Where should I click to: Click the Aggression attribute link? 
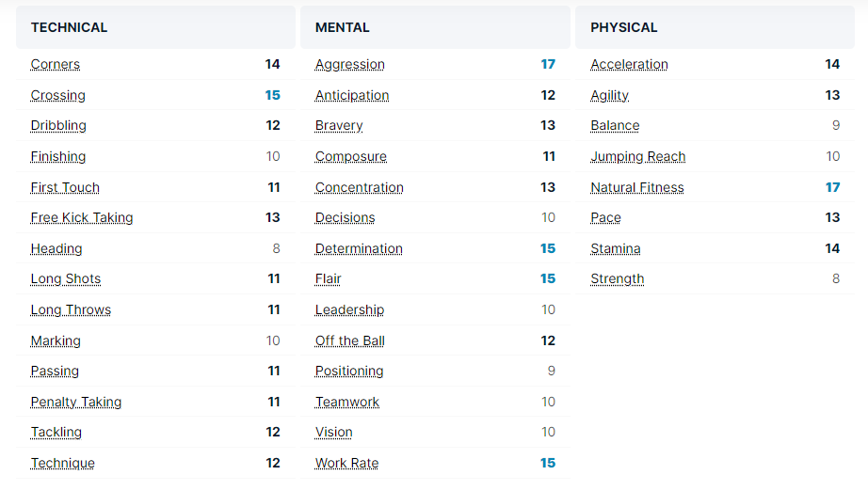click(x=350, y=65)
